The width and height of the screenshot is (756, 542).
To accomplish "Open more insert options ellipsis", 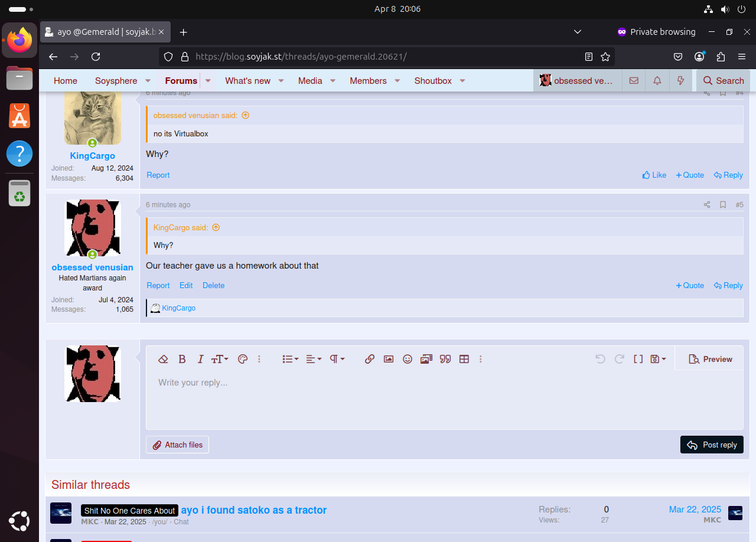I will (481, 359).
